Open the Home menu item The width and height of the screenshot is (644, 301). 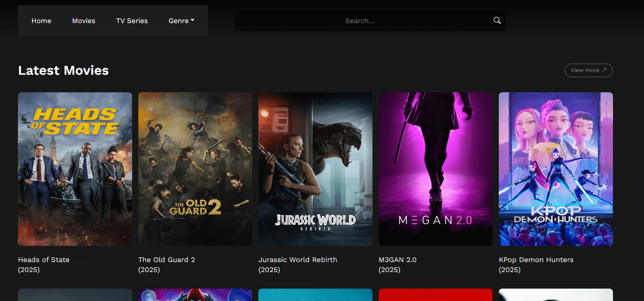(x=41, y=21)
